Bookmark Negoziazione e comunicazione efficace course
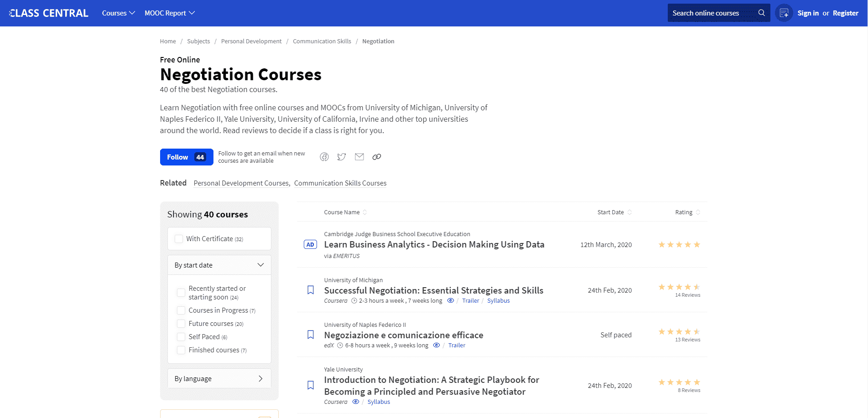868x418 pixels. (x=311, y=335)
